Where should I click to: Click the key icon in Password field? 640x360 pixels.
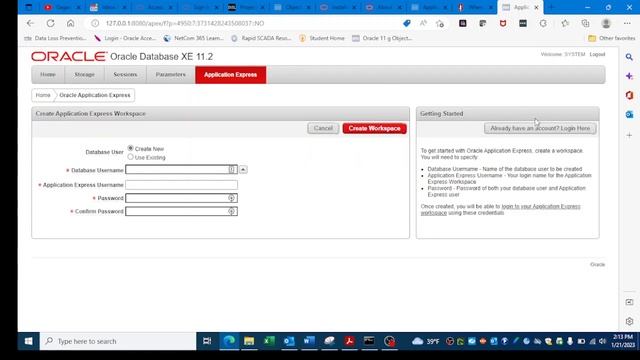231,198
